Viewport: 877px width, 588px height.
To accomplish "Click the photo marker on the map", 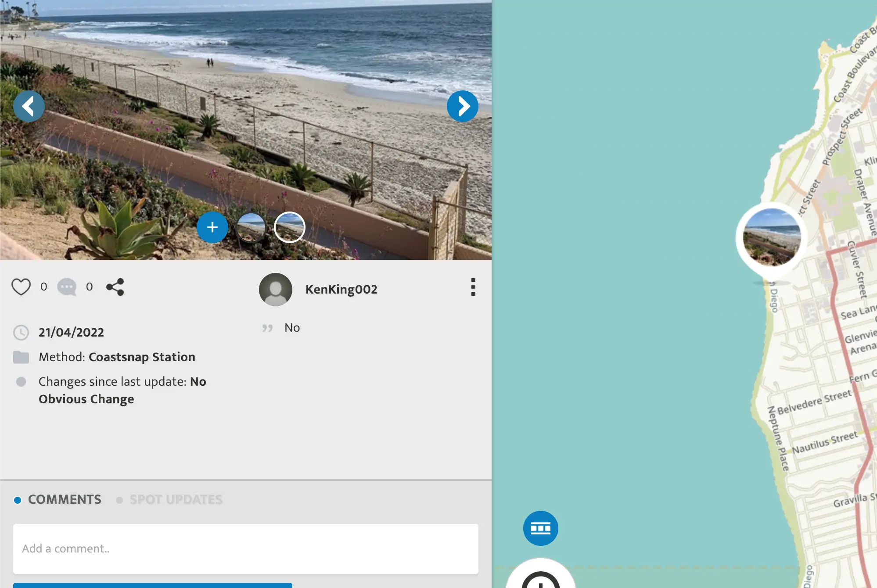I will pyautogui.click(x=771, y=238).
